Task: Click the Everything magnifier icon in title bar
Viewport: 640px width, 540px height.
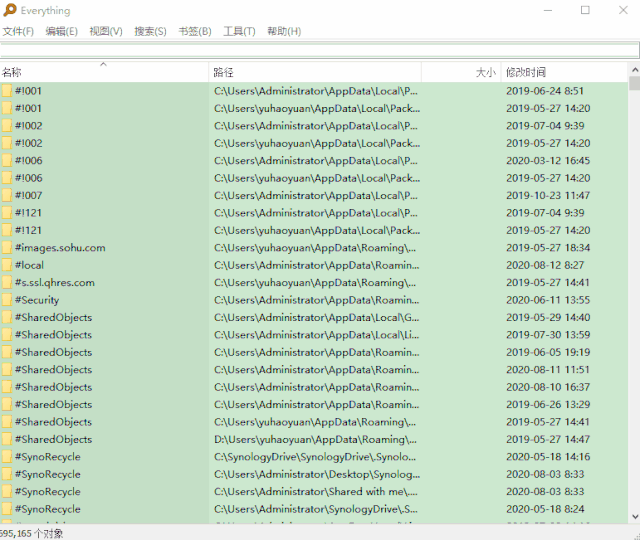Action: click(10, 10)
